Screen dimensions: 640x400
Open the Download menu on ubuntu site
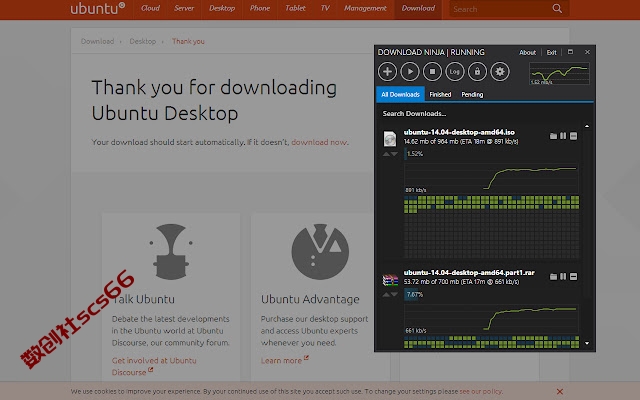[418, 8]
